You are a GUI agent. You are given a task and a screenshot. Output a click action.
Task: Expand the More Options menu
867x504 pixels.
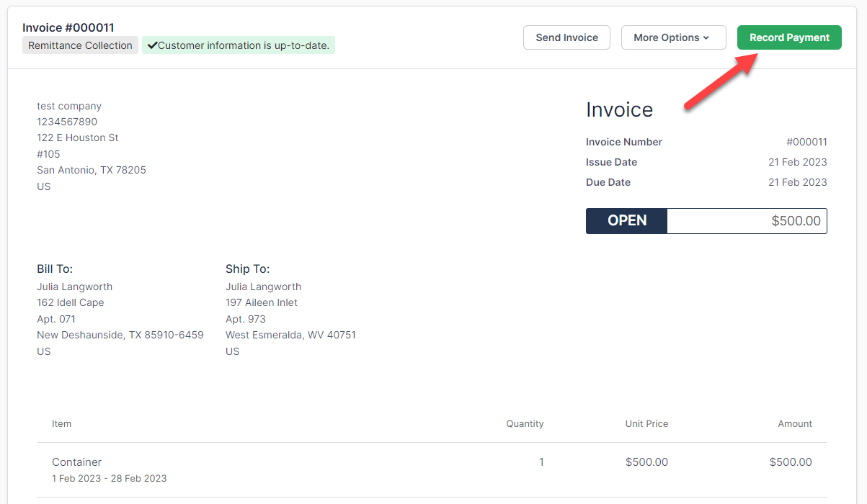tap(673, 37)
